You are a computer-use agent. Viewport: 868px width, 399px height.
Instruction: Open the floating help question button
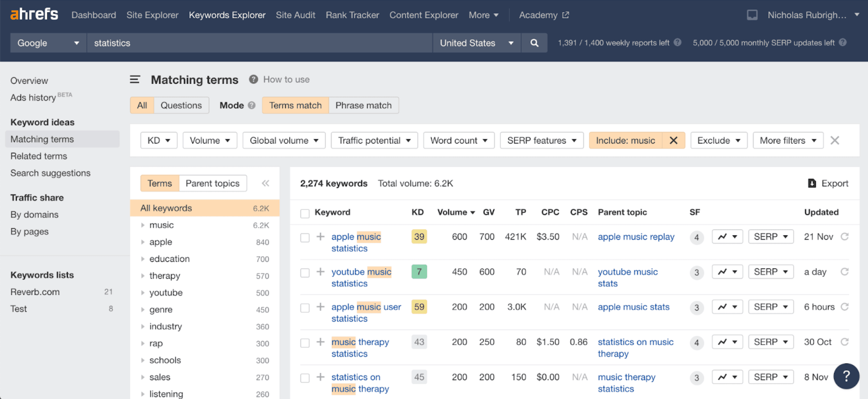[846, 376]
